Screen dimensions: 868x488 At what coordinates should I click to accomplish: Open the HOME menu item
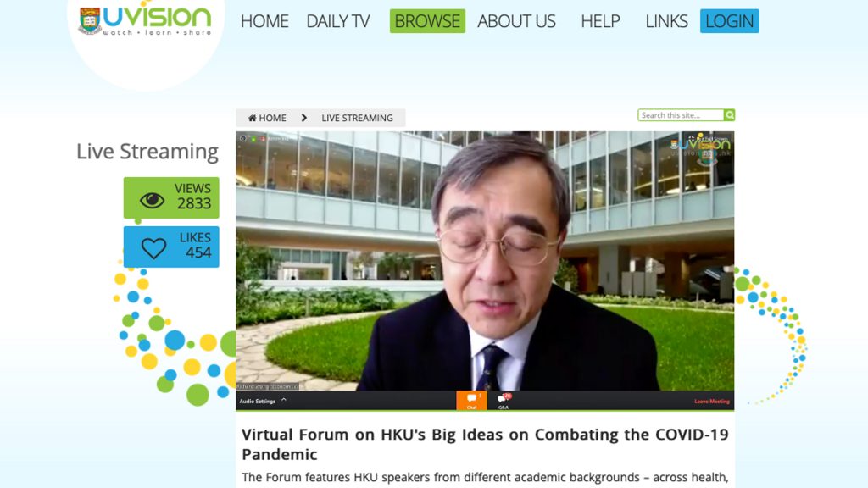[x=264, y=21]
